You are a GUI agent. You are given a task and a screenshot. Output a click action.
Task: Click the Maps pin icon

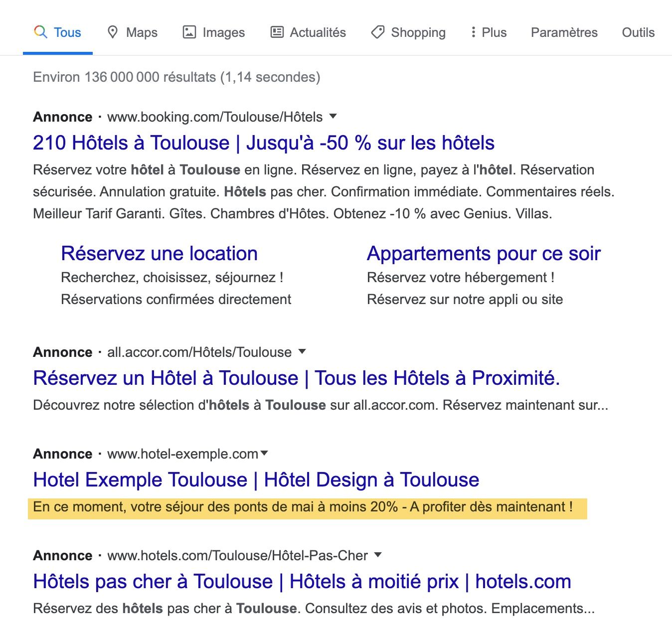coord(113,32)
